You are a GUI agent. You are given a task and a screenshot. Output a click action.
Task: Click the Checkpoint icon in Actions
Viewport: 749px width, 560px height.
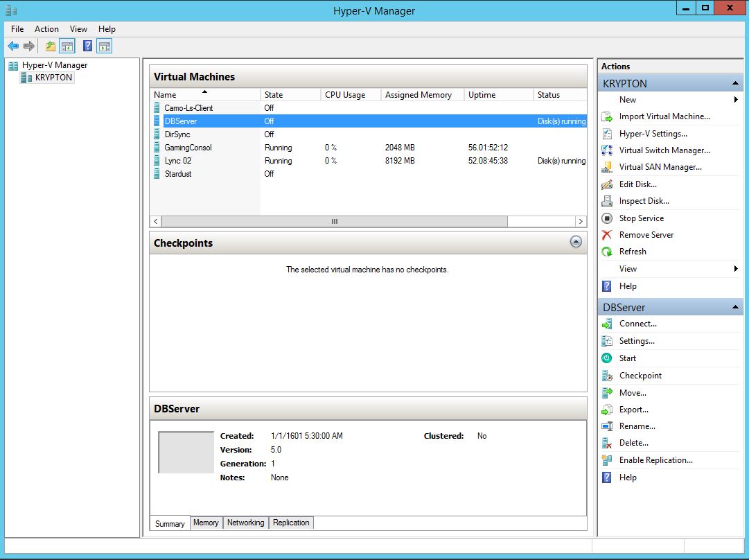tap(607, 376)
